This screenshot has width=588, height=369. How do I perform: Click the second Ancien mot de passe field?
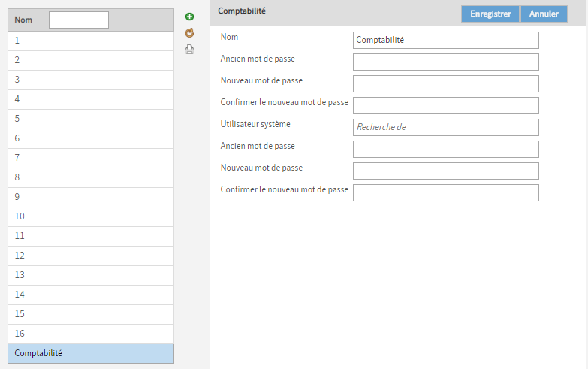pyautogui.click(x=446, y=149)
